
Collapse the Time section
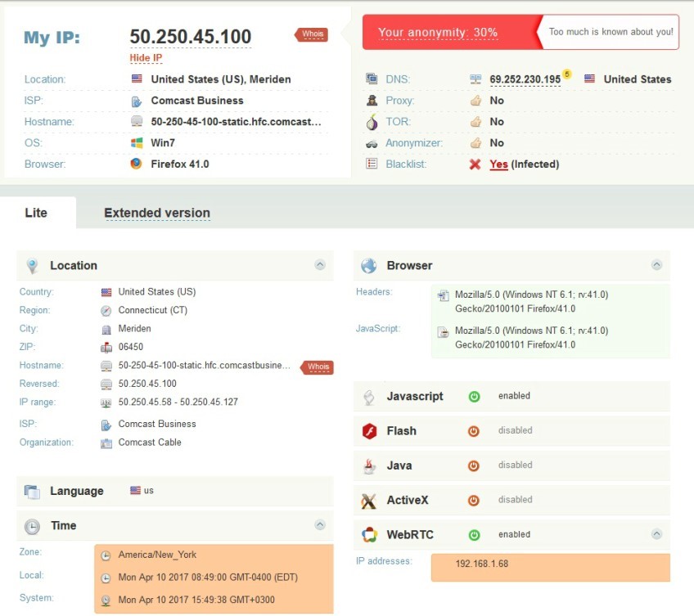(320, 525)
